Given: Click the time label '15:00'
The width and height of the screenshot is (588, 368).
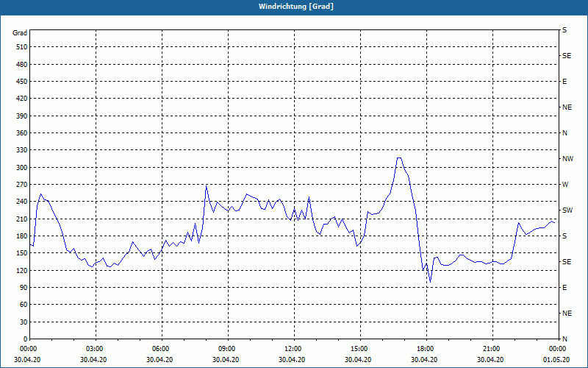Looking at the screenshot, I should pyautogui.click(x=359, y=349).
